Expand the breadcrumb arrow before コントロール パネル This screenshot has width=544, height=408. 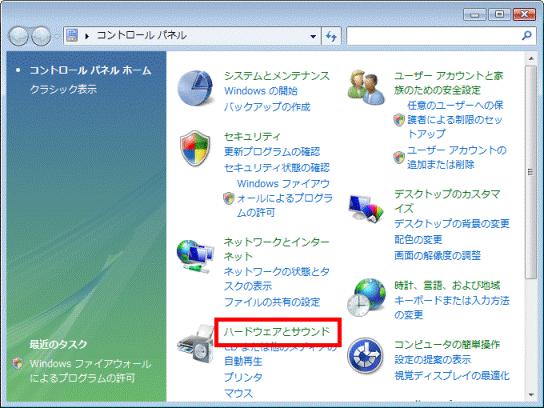point(87,36)
